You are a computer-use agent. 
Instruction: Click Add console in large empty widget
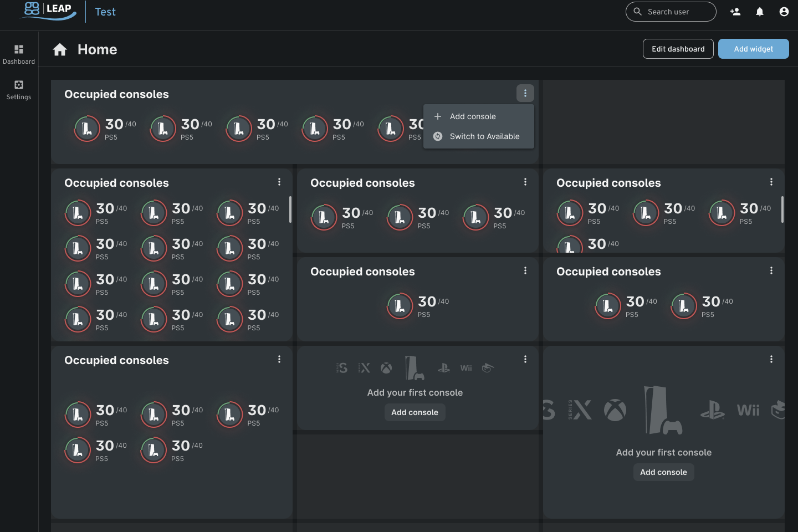click(x=663, y=472)
